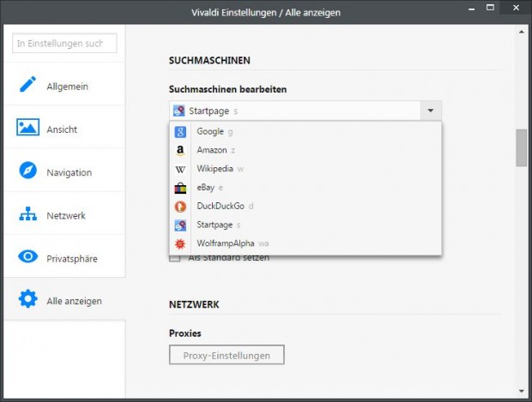
Task: Select WolframpAlpha entry
Action: click(305, 243)
